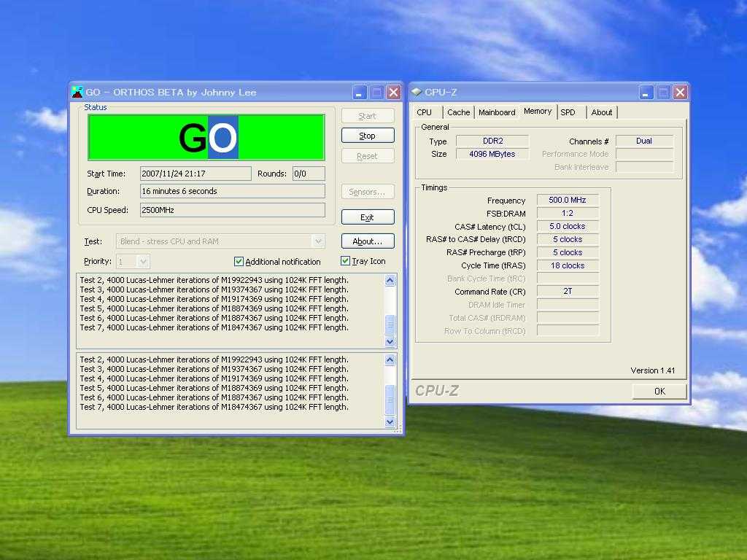Switch to the CPU tab in CPU-Z

(424, 112)
